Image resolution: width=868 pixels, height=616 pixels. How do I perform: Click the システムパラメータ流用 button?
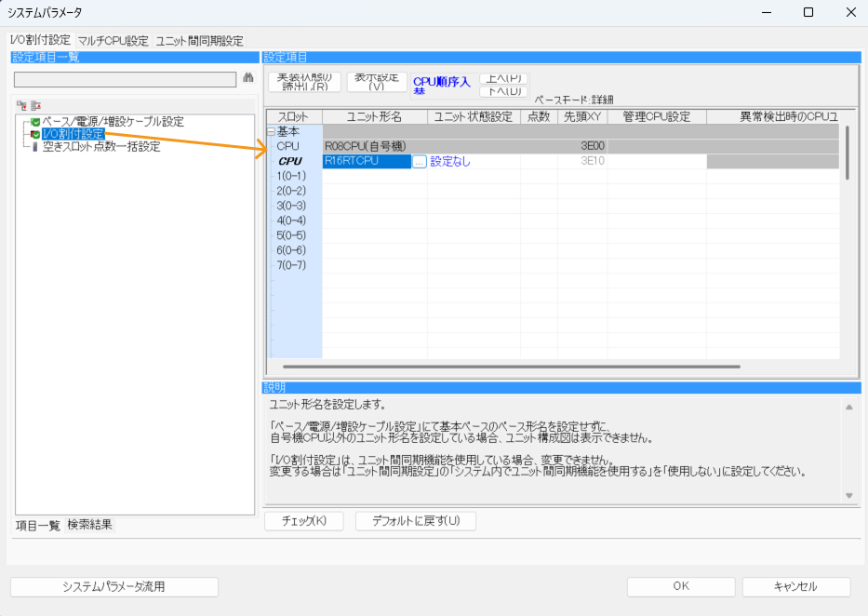(114, 587)
